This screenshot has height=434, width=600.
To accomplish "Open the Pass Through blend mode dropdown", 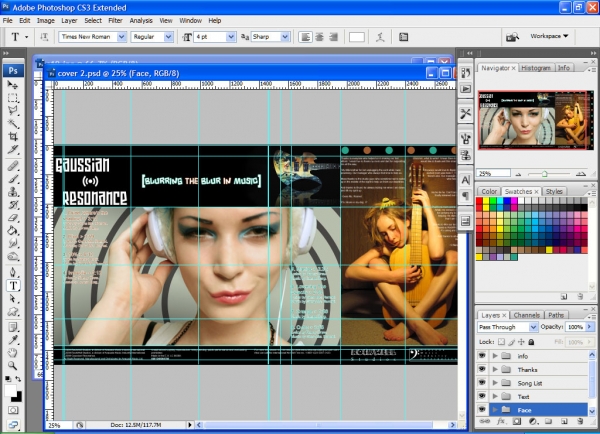I will pos(533,327).
